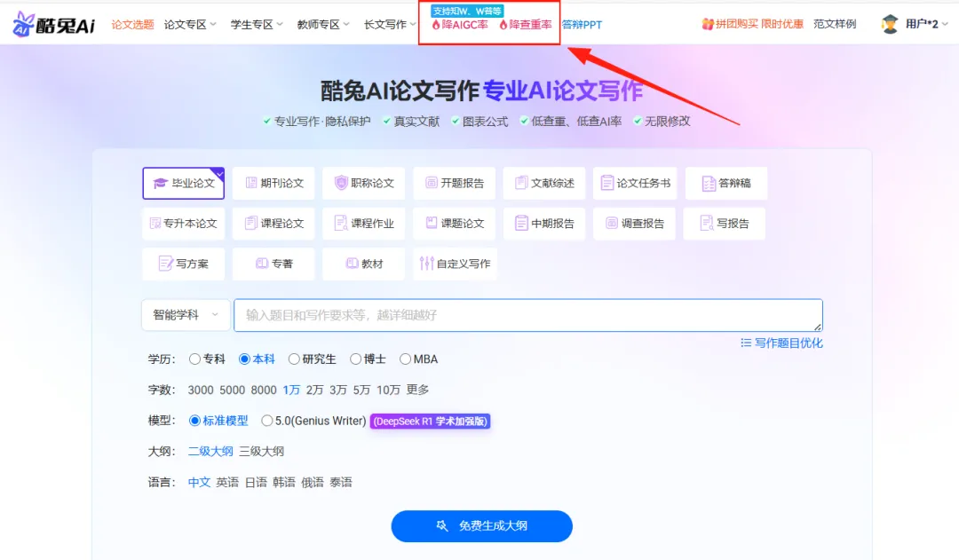Click the icon beside 写报告
The image size is (959, 560).
pos(707,223)
